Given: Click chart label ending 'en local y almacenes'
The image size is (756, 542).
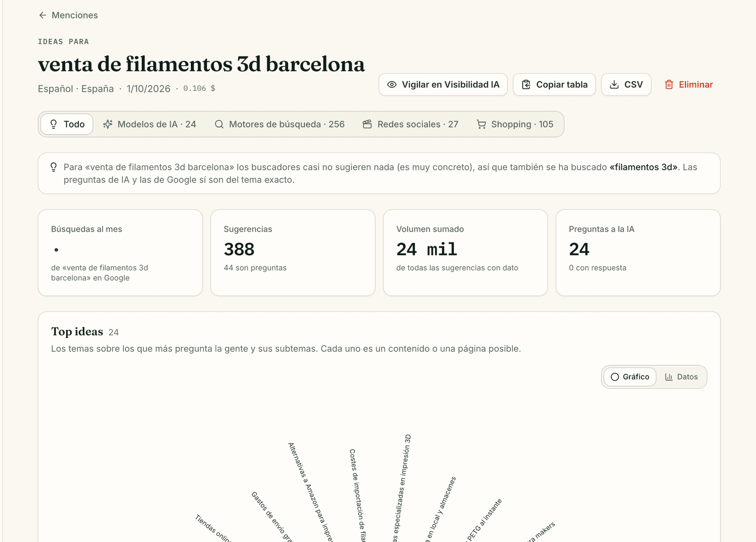Looking at the screenshot, I should pos(440,509).
